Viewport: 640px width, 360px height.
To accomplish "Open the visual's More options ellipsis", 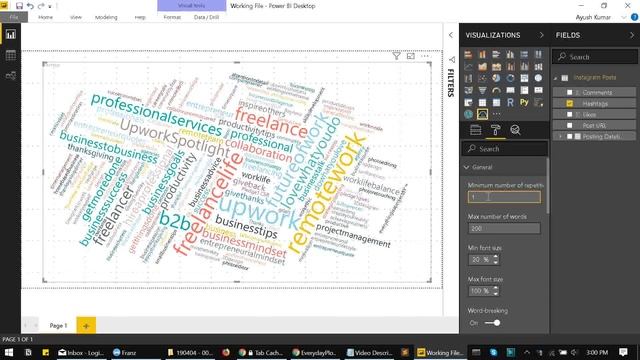I will (x=425, y=56).
